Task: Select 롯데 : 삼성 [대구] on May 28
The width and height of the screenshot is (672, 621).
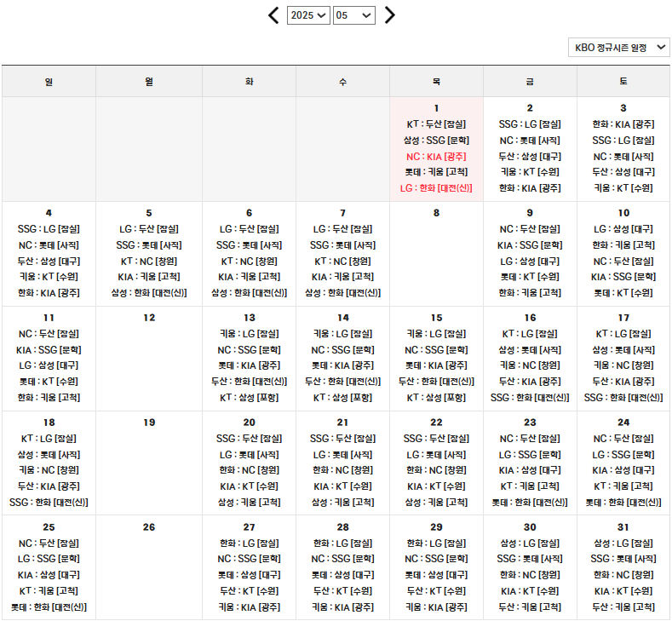Action: click(342, 575)
